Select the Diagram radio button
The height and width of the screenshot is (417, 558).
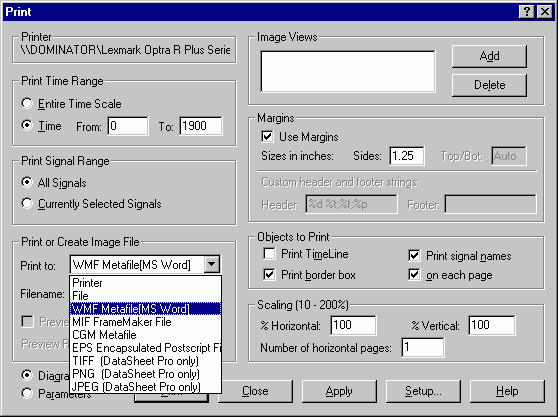27,375
